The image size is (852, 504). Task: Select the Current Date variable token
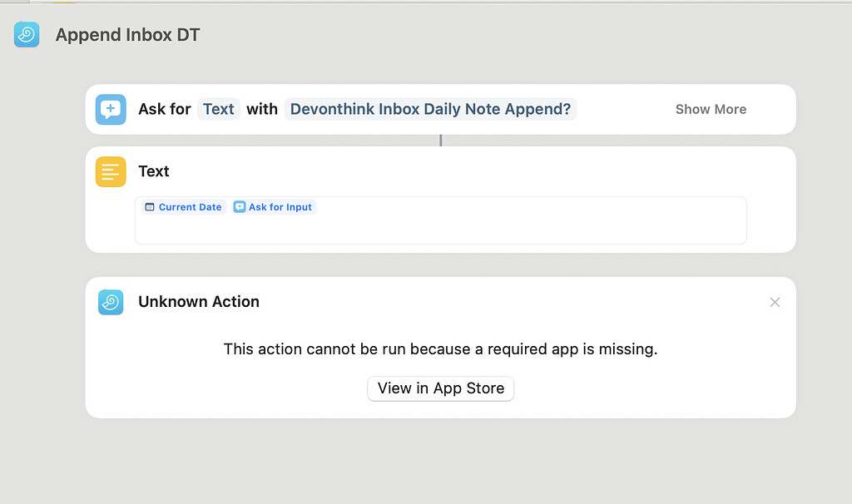[x=182, y=207]
